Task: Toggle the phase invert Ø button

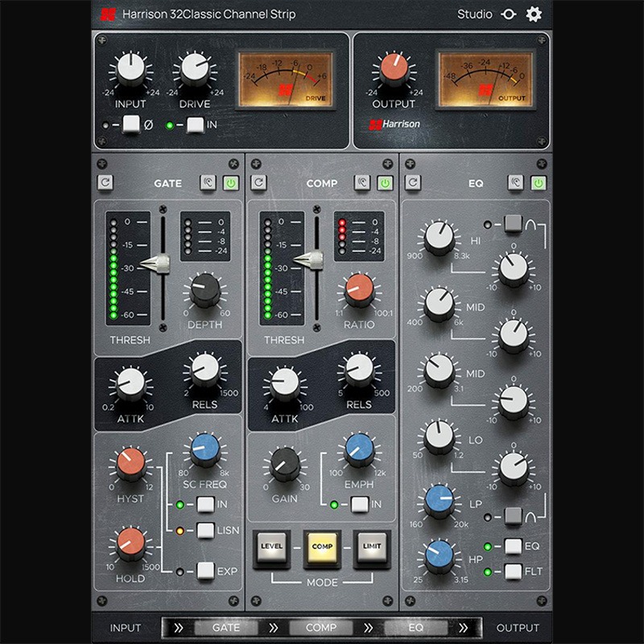Action: (x=131, y=124)
